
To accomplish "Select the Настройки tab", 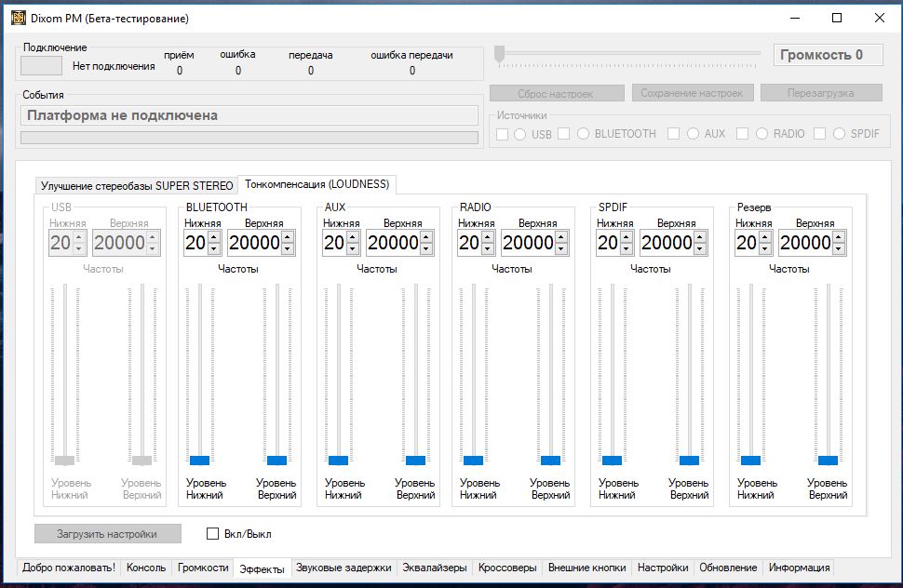I will pyautogui.click(x=663, y=568).
